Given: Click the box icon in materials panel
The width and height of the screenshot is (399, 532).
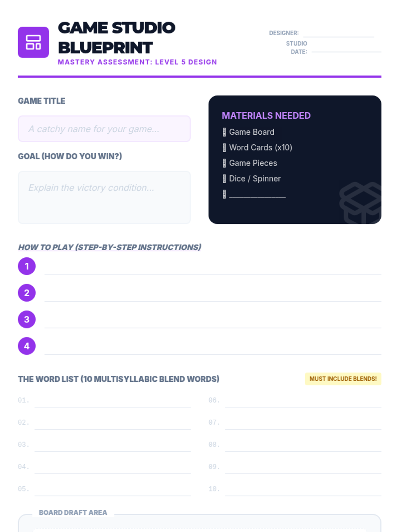Looking at the screenshot, I should tap(361, 203).
